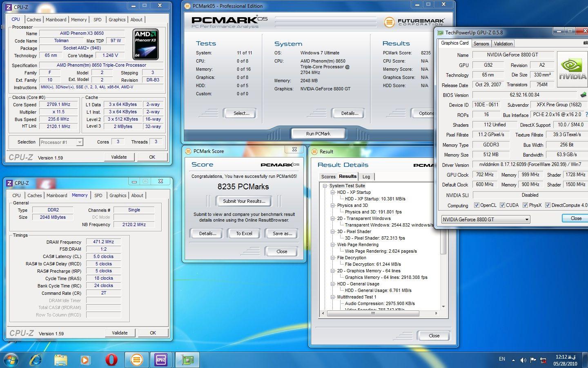Click the Result tree horizontal scrollbar thumb
This screenshot has width=588, height=368.
click(x=373, y=313)
